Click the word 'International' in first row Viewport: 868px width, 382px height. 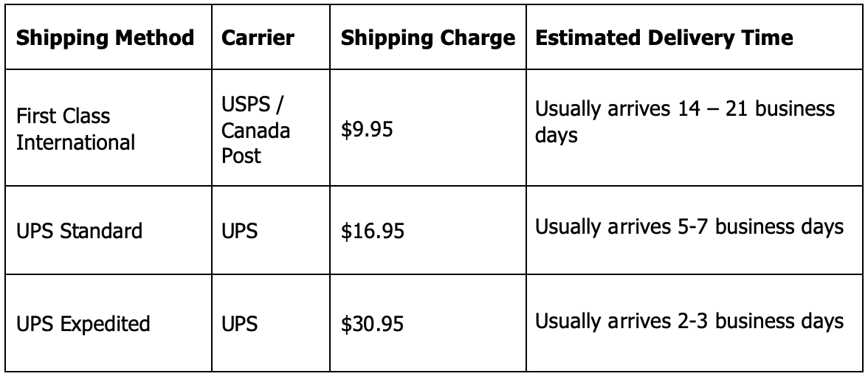[76, 141]
